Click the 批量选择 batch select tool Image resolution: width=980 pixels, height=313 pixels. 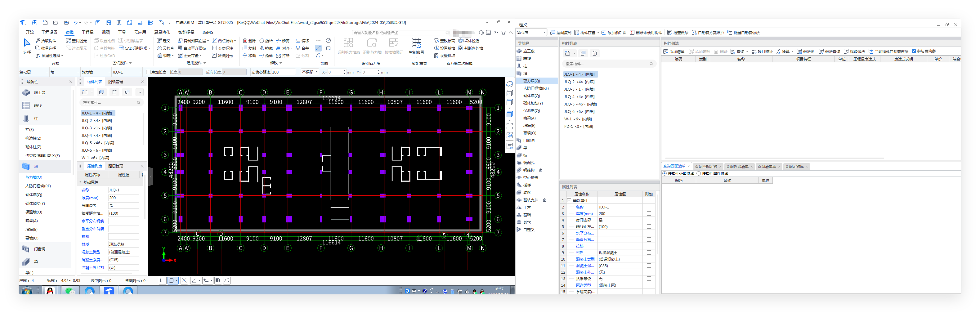(x=46, y=48)
